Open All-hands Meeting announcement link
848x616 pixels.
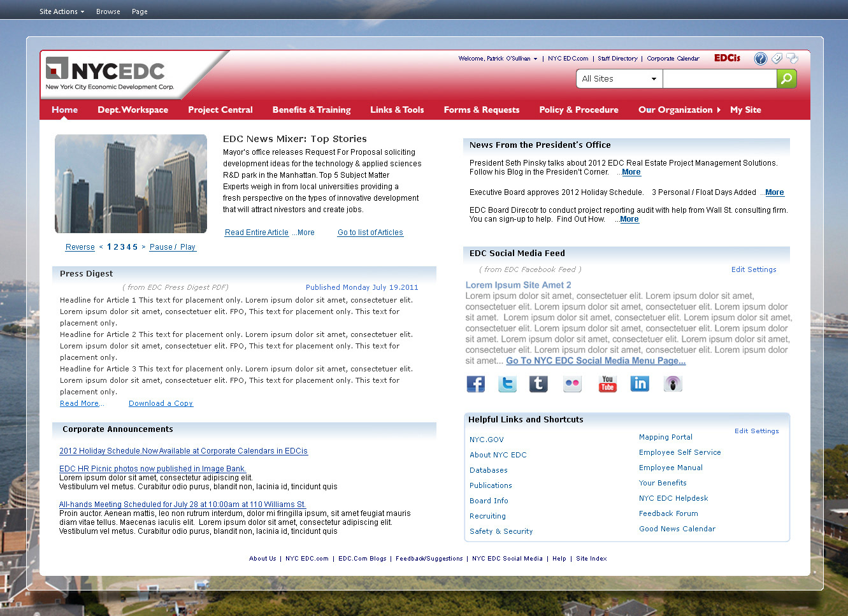(x=182, y=505)
